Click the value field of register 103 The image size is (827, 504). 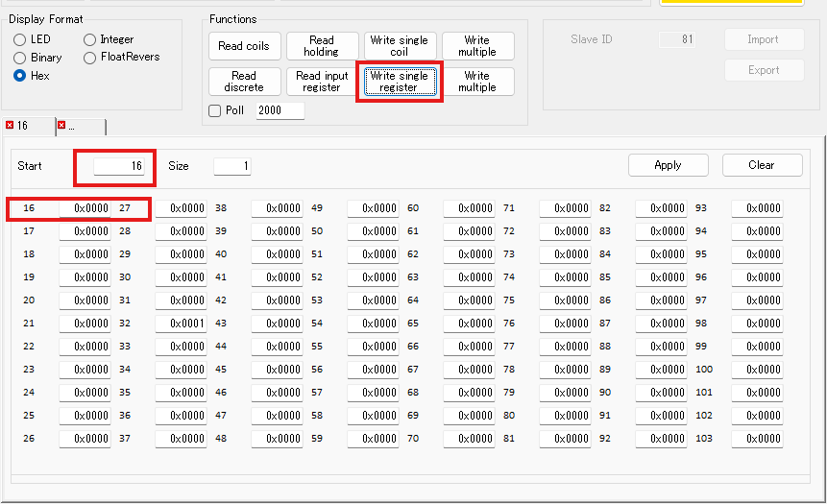tap(757, 439)
